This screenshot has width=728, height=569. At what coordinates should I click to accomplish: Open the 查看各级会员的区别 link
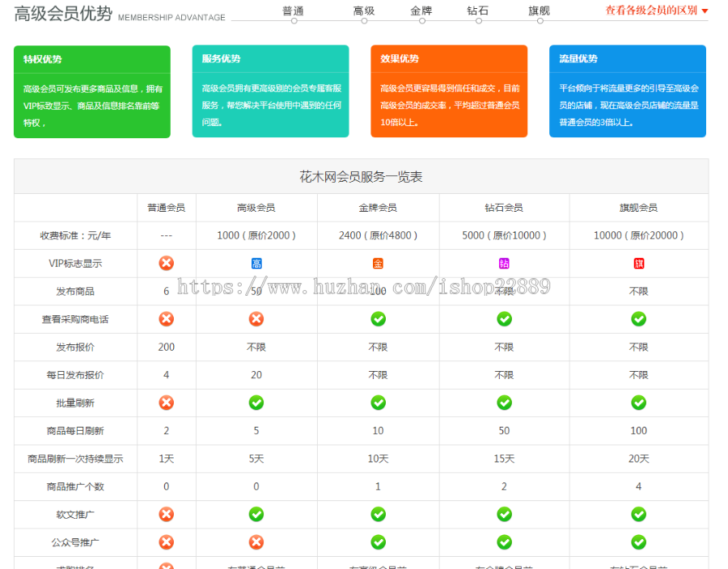[651, 11]
